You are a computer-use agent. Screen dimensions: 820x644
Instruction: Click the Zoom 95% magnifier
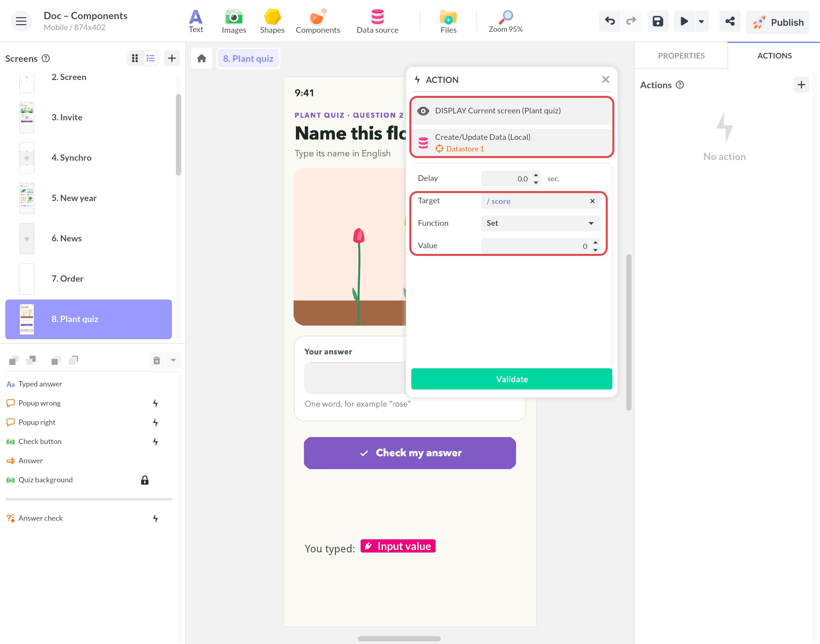[x=505, y=21]
